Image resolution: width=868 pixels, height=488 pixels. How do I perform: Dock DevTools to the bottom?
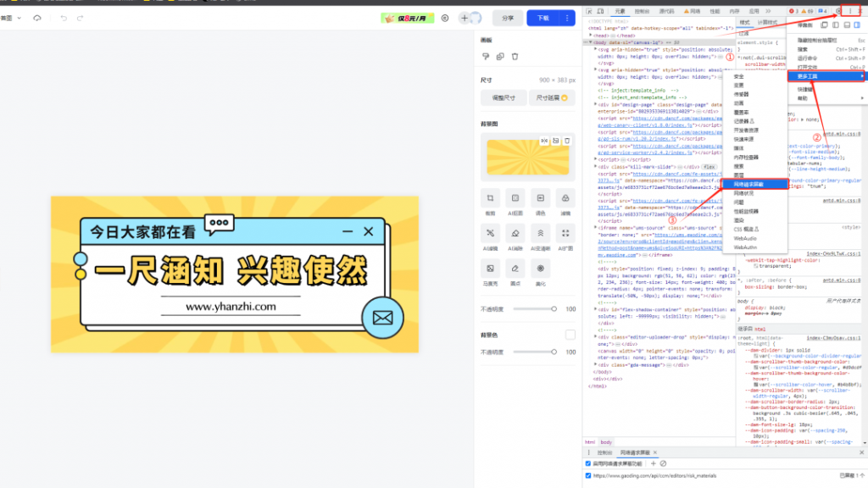click(x=847, y=25)
